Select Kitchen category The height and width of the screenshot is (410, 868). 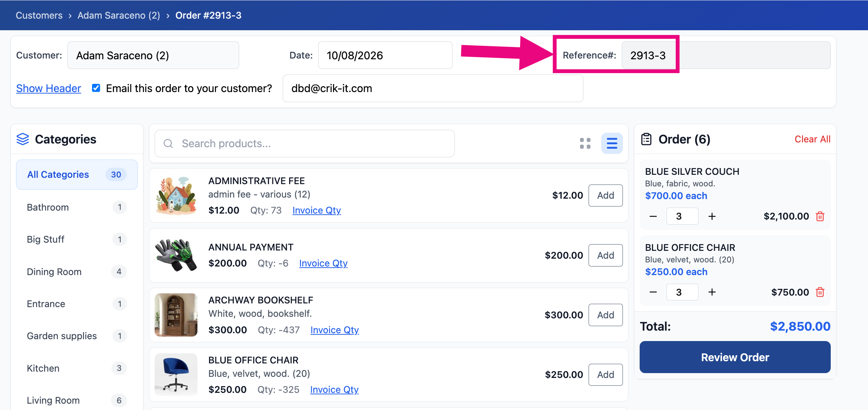tap(77, 368)
